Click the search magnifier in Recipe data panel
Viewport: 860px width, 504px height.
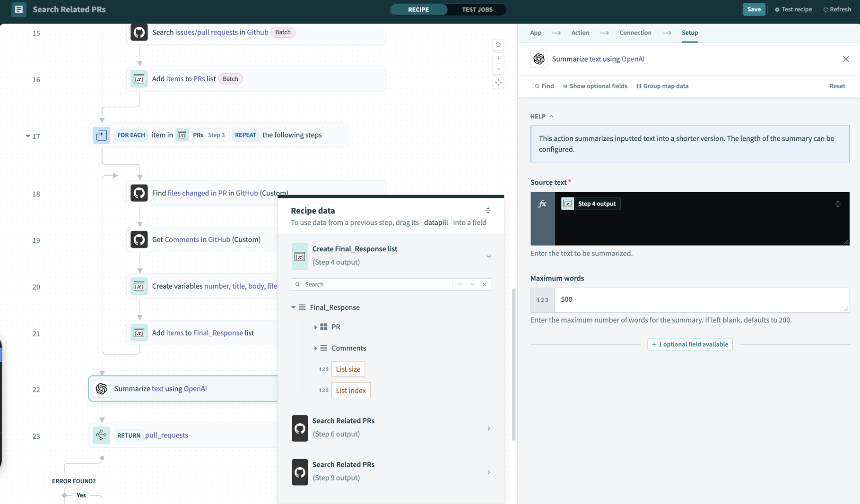pyautogui.click(x=297, y=284)
